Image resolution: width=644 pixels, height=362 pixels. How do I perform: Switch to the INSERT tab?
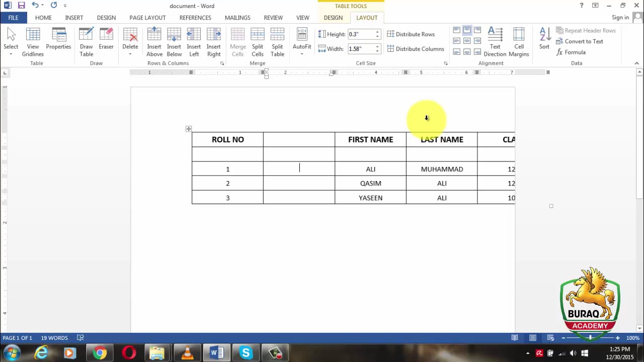click(x=74, y=18)
